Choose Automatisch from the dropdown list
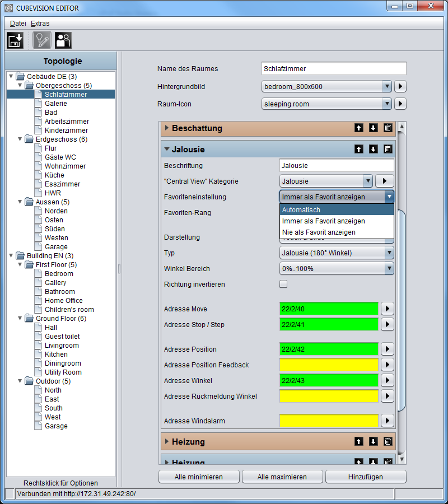The width and height of the screenshot is (448, 504). click(x=337, y=209)
